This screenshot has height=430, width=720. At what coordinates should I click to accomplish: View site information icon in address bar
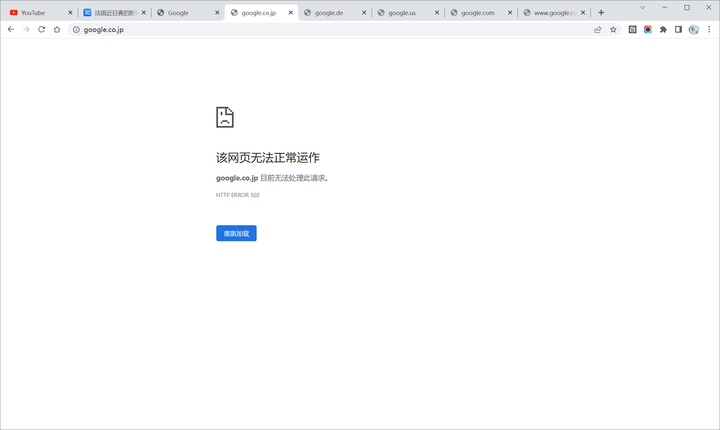pyautogui.click(x=76, y=29)
